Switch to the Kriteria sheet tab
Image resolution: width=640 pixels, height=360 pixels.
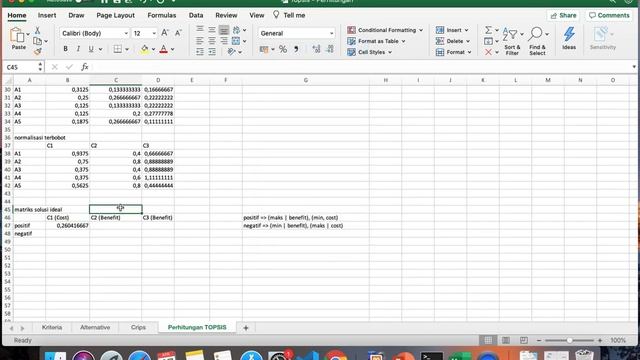click(x=52, y=327)
